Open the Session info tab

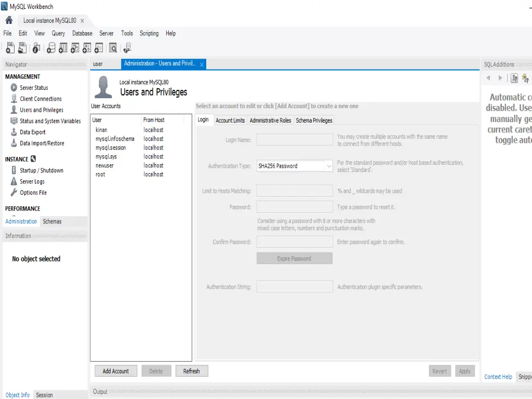(45, 395)
